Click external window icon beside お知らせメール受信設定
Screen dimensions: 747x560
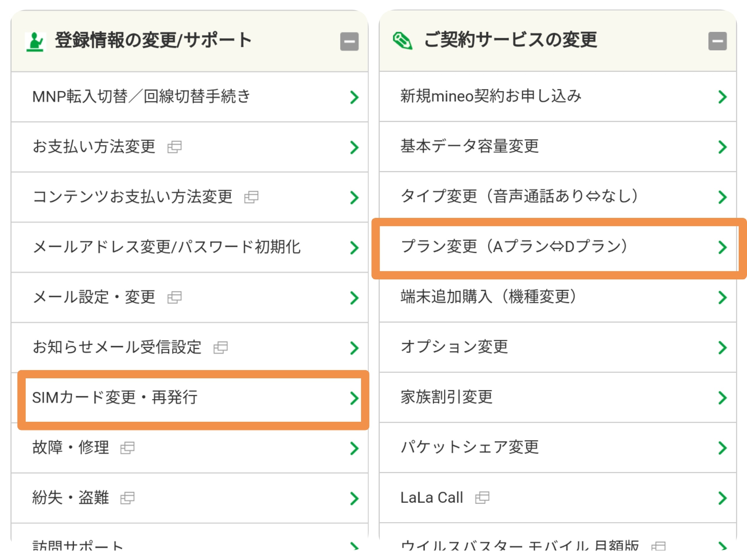click(x=221, y=348)
